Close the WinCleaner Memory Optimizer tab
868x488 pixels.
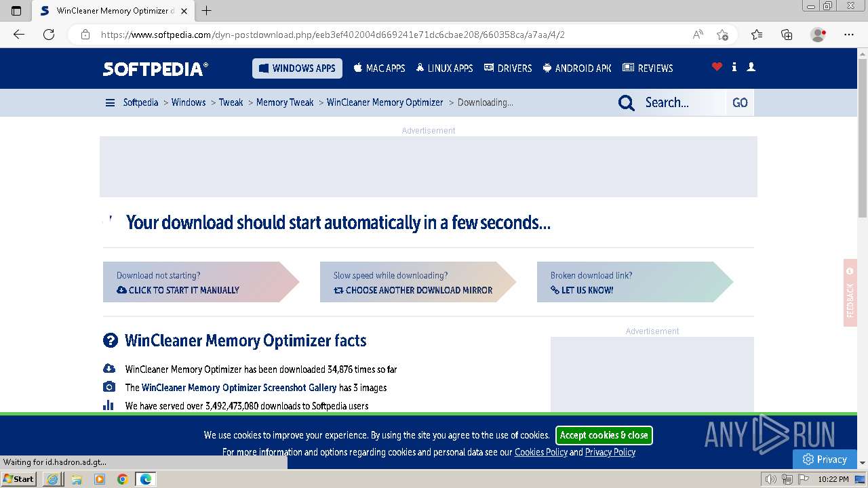point(184,11)
